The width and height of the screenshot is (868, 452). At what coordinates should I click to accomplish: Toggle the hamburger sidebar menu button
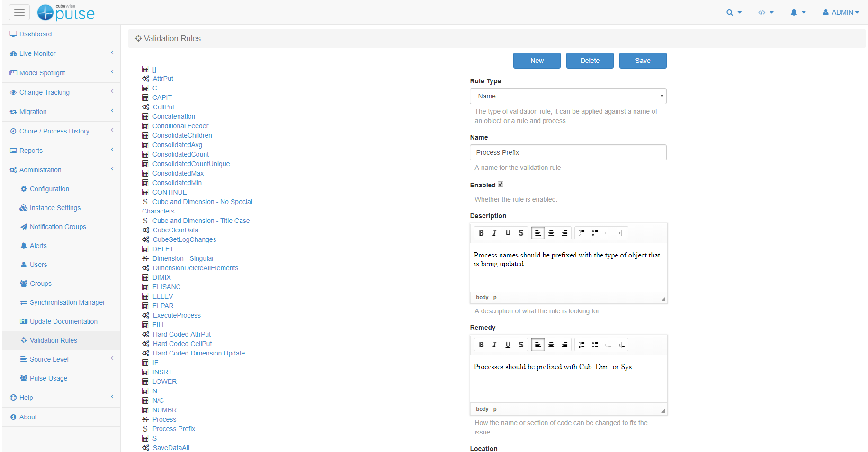pyautogui.click(x=19, y=12)
